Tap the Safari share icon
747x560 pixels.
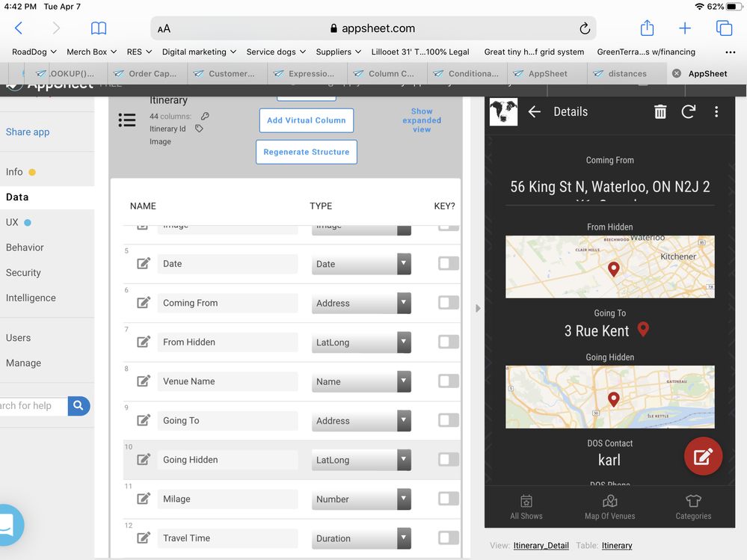[x=647, y=28]
